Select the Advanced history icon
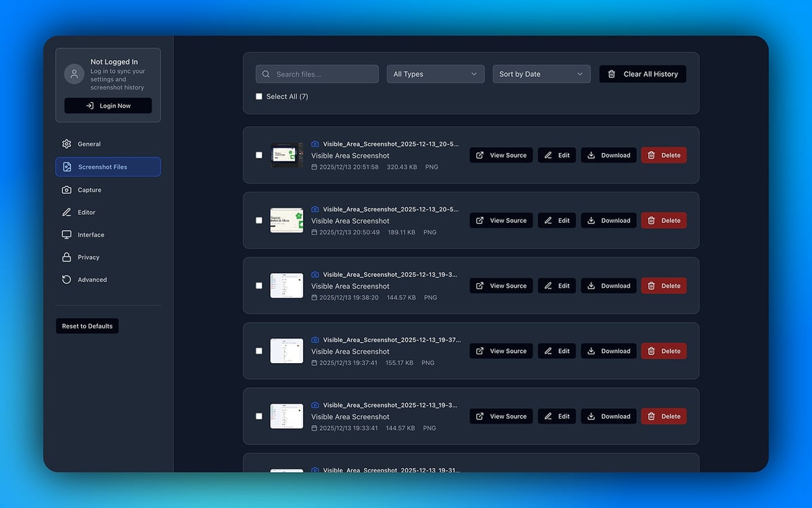This screenshot has height=508, width=812. pos(66,279)
